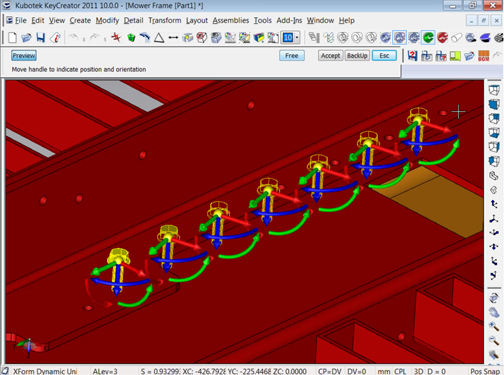
Task: Save the part with the floppy disk icon
Action: 41,38
